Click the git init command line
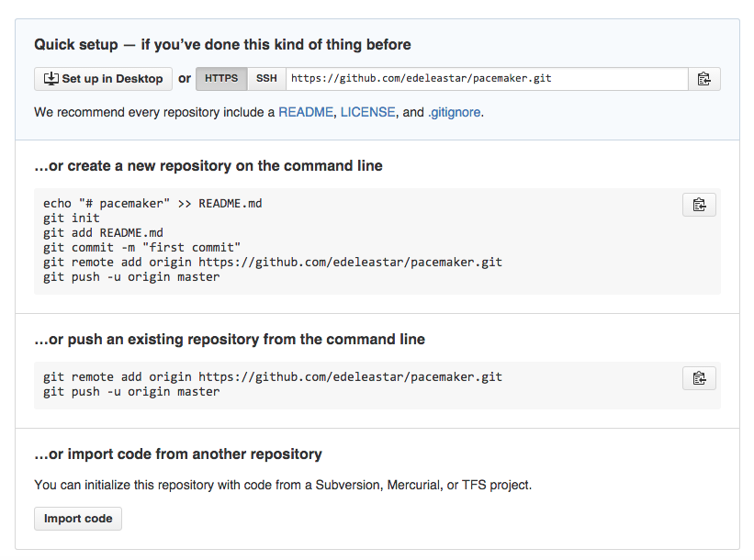Screen dimensions: 754x560 pyautogui.click(x=71, y=218)
